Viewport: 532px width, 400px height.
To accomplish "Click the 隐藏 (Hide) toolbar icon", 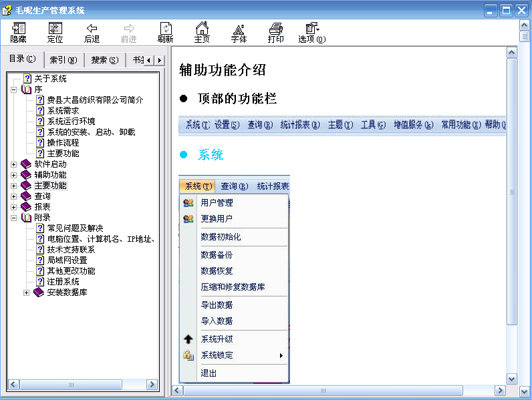I will click(18, 33).
